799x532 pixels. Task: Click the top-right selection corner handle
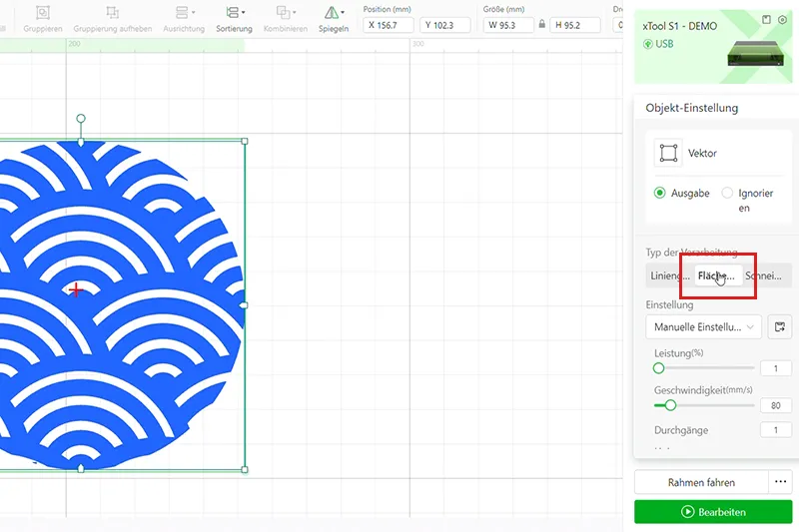pos(245,141)
